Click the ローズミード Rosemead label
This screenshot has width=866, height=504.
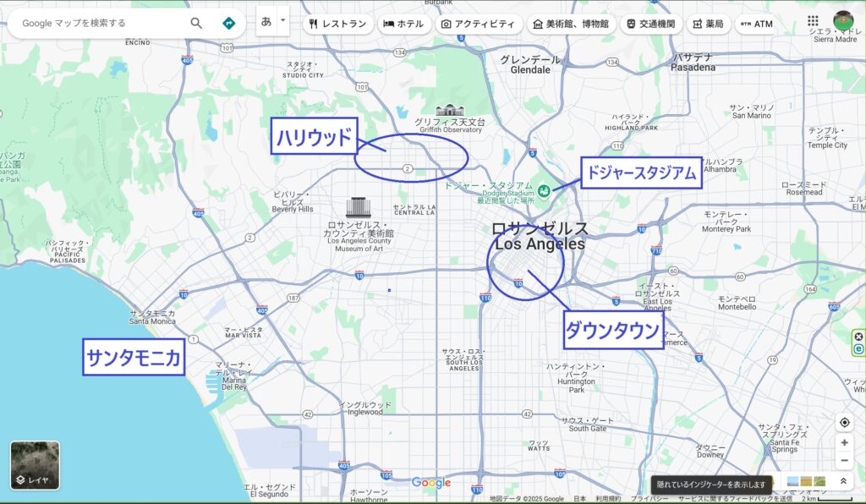(x=804, y=189)
